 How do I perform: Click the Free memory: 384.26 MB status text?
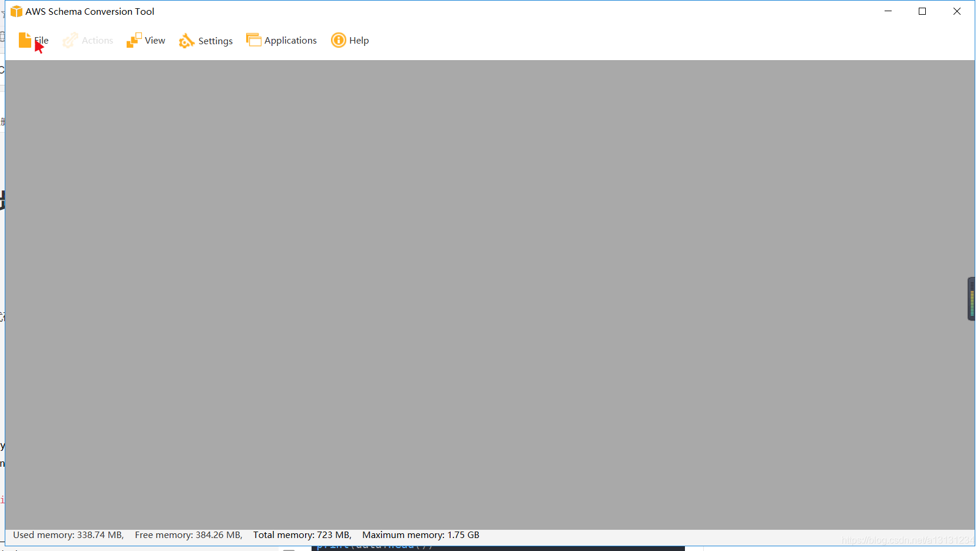pyautogui.click(x=188, y=535)
